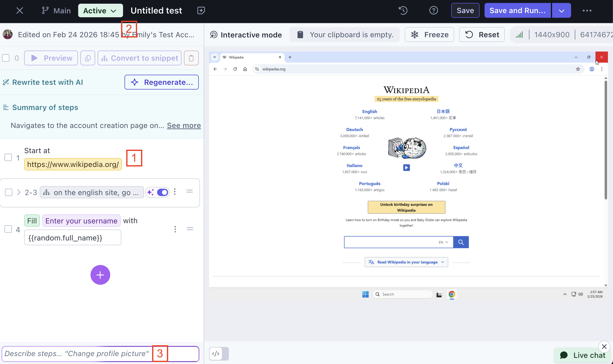Screen dimensions: 613x364
Task: Toggle the AI switch on steps 2-3
Action: click(x=162, y=192)
